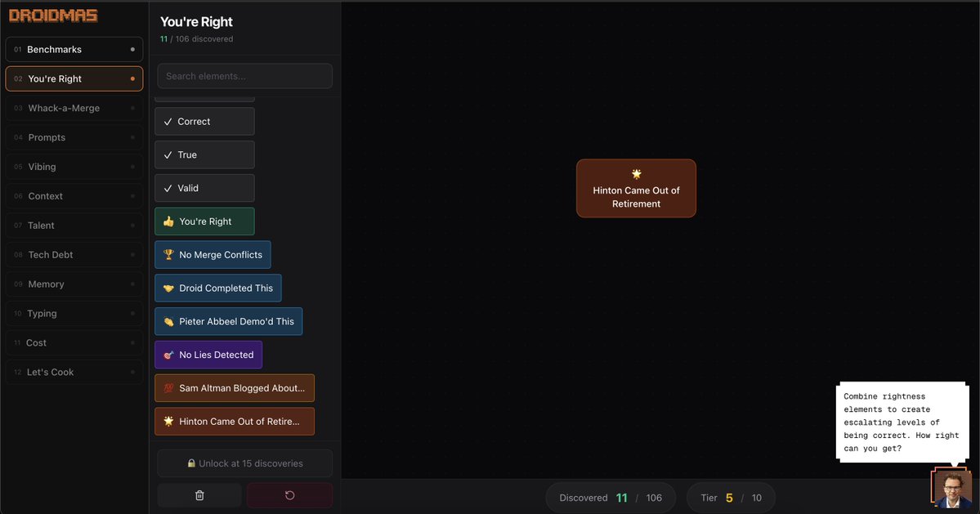Click the avatar portrait in the corner

(x=952, y=489)
